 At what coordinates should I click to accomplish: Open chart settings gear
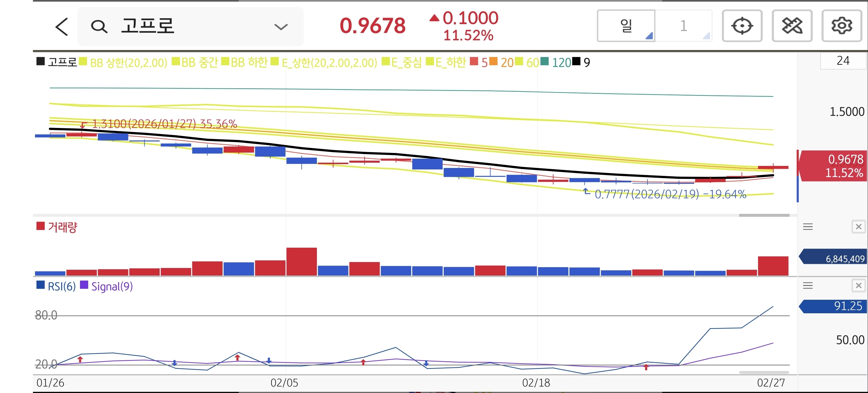[841, 26]
